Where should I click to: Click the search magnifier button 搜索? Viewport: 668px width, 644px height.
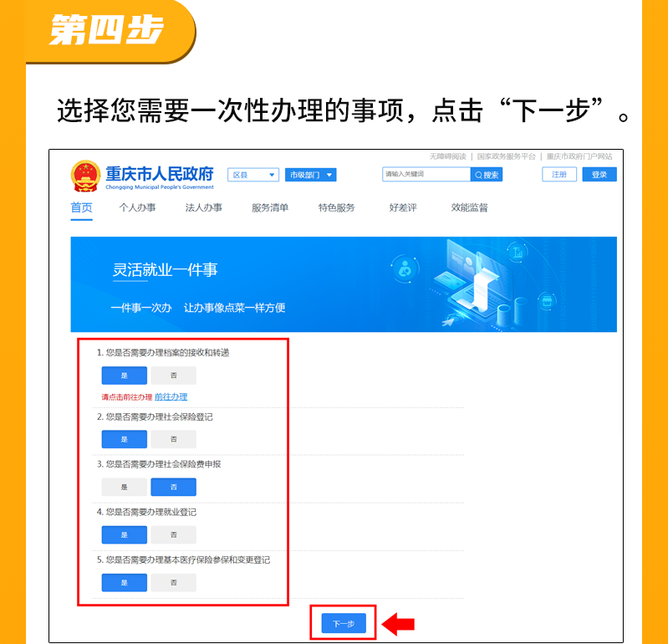coord(487,175)
